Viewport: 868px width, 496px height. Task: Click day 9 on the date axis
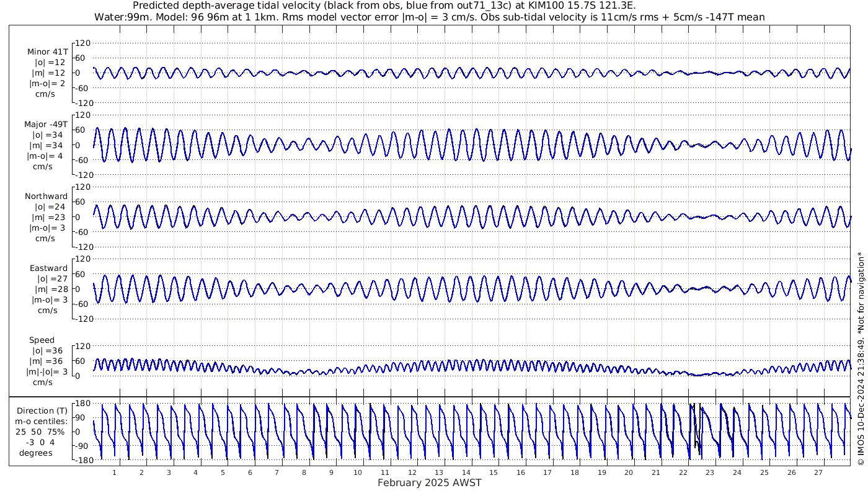tap(331, 472)
